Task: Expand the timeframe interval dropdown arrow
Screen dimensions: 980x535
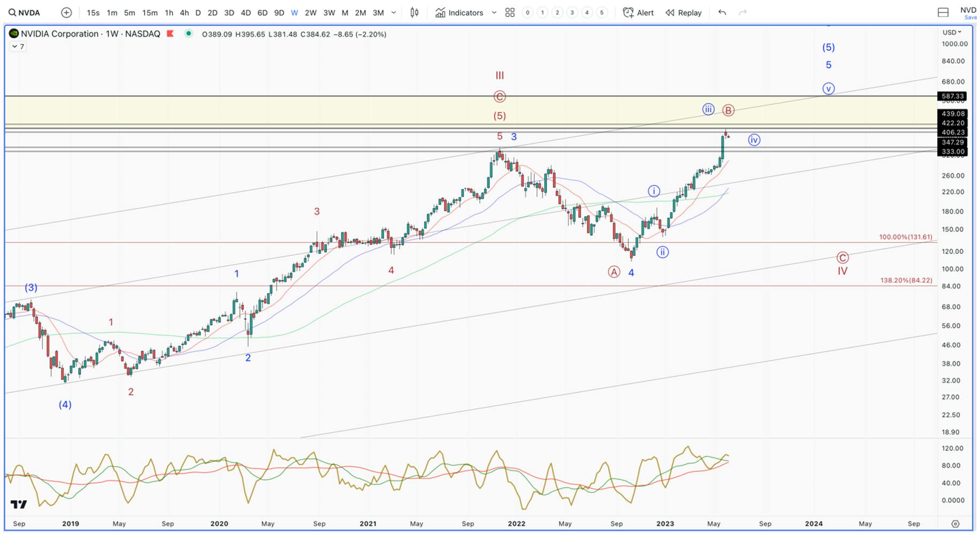Action: (x=394, y=13)
